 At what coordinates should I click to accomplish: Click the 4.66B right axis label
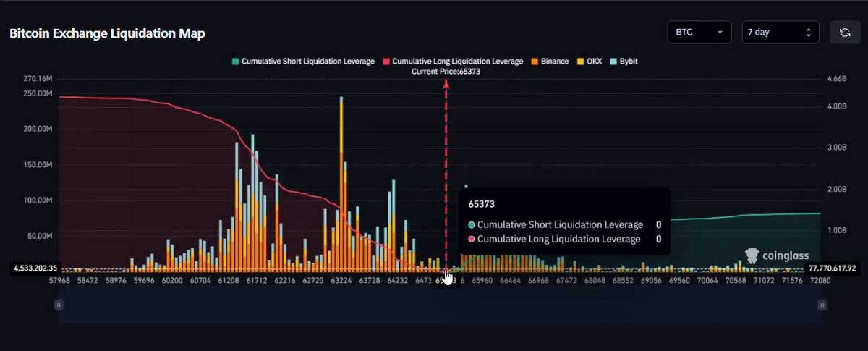[835, 78]
